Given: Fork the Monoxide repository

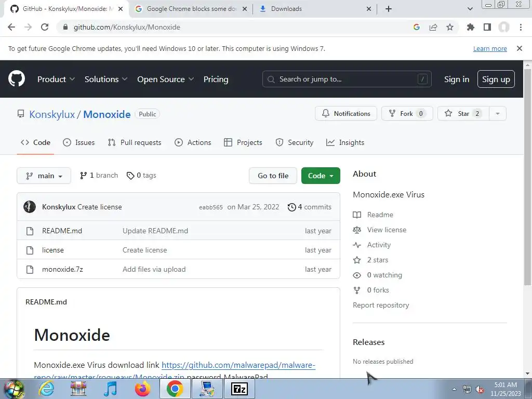Looking at the screenshot, I should [407, 114].
